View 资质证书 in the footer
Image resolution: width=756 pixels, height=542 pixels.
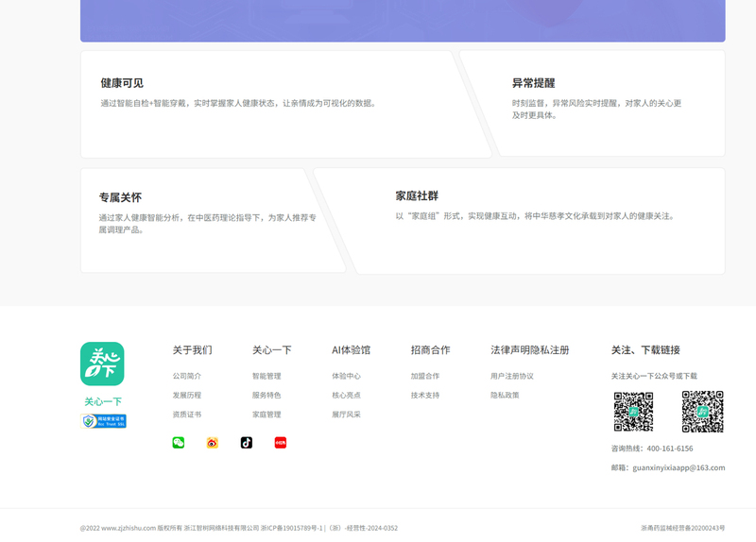186,415
